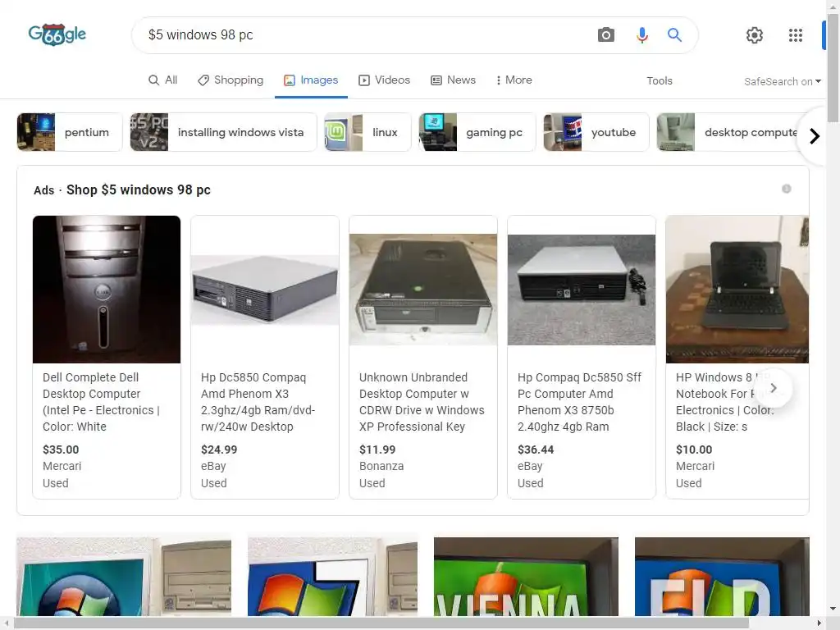
Task: Switch to the Videos tab
Action: [x=384, y=80]
